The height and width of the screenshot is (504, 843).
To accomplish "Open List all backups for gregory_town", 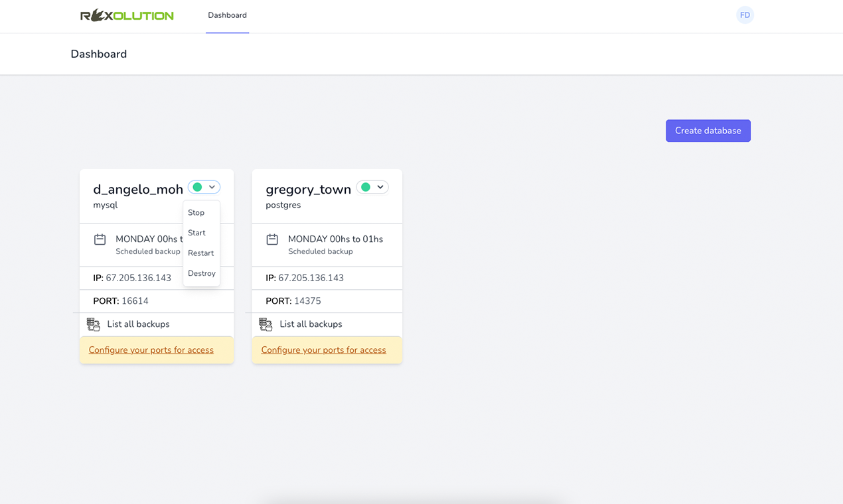I will (311, 324).
